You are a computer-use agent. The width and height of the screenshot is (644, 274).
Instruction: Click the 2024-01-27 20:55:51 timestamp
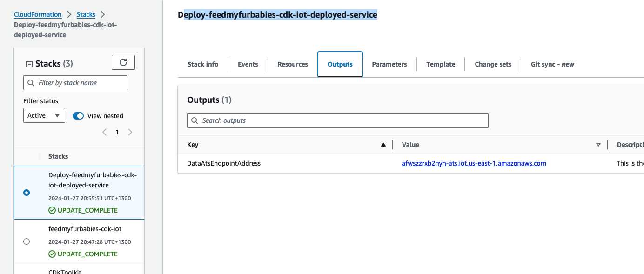(89, 198)
